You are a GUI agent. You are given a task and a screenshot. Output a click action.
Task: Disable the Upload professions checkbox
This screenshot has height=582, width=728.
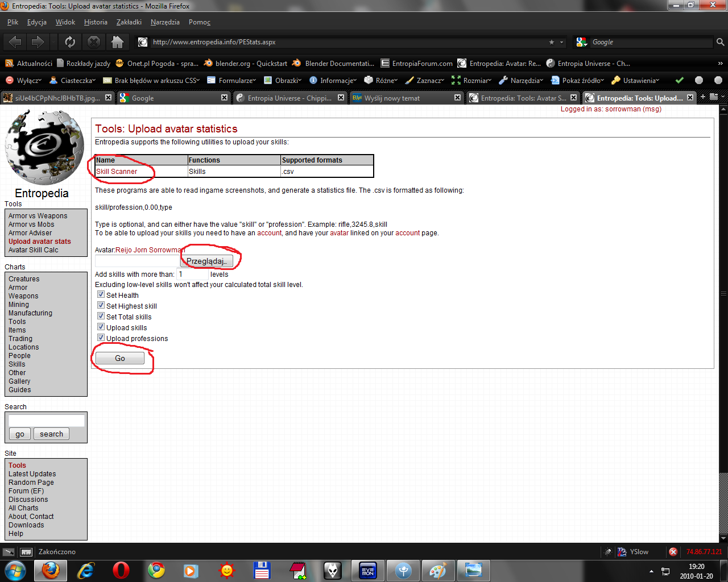[x=101, y=338]
